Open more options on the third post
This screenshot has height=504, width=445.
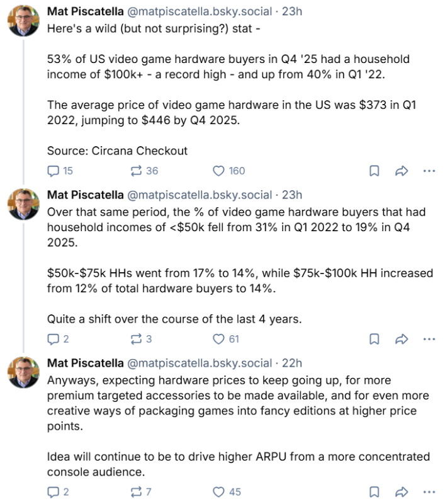pyautogui.click(x=429, y=491)
